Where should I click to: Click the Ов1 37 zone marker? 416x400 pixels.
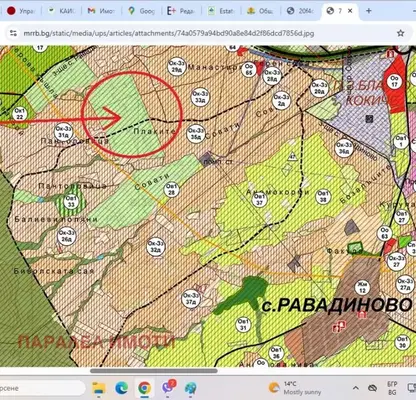(259, 199)
